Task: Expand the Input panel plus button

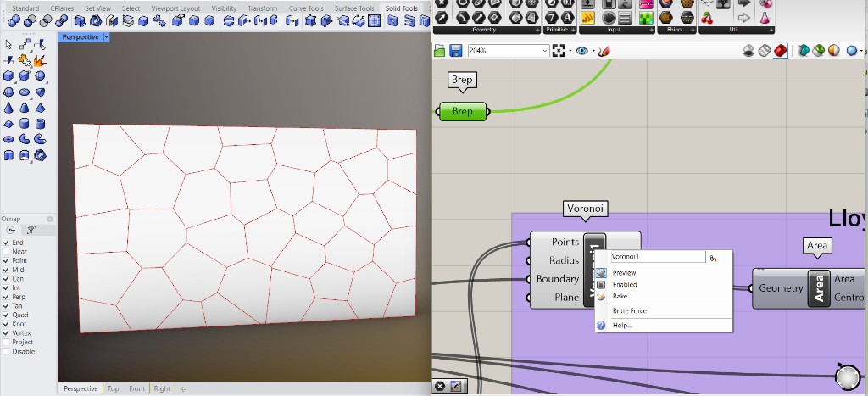Action: pos(651,30)
